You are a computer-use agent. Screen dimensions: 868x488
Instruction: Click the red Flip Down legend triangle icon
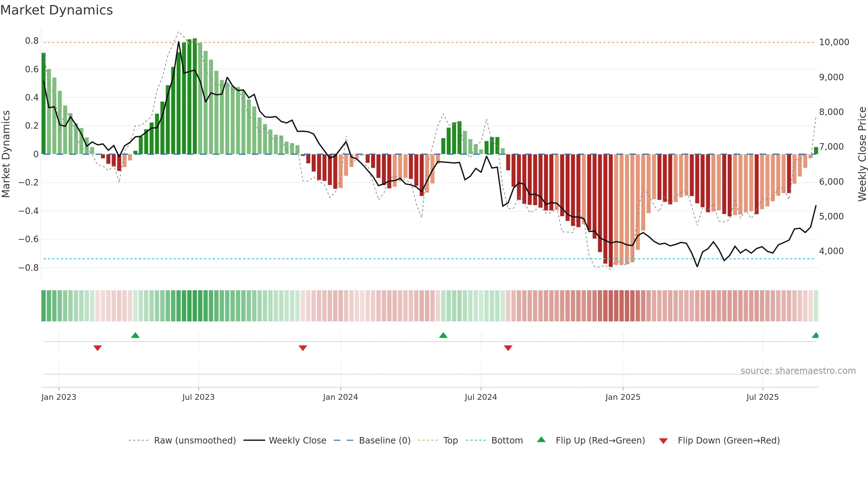pos(663,441)
